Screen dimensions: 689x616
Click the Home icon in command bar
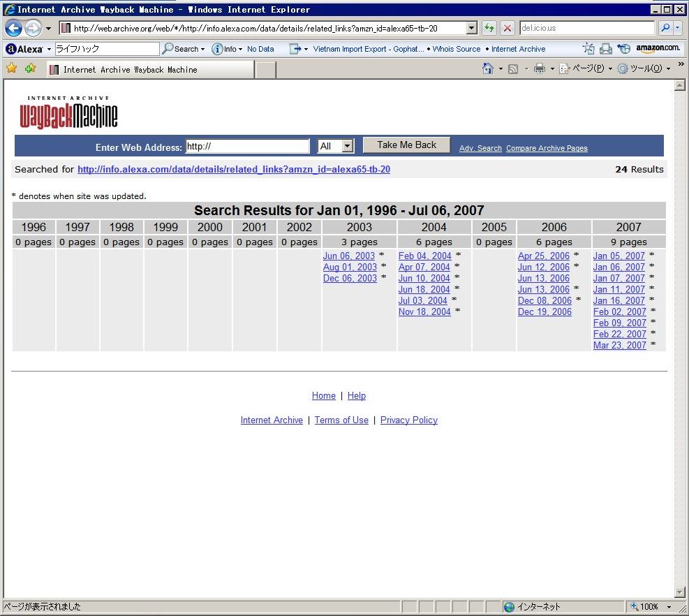(x=488, y=68)
